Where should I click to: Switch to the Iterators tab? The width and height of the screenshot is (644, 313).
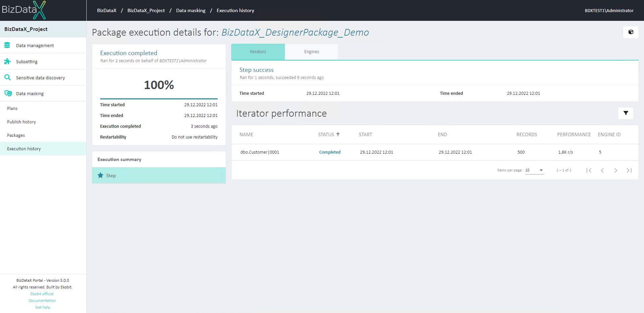click(258, 52)
